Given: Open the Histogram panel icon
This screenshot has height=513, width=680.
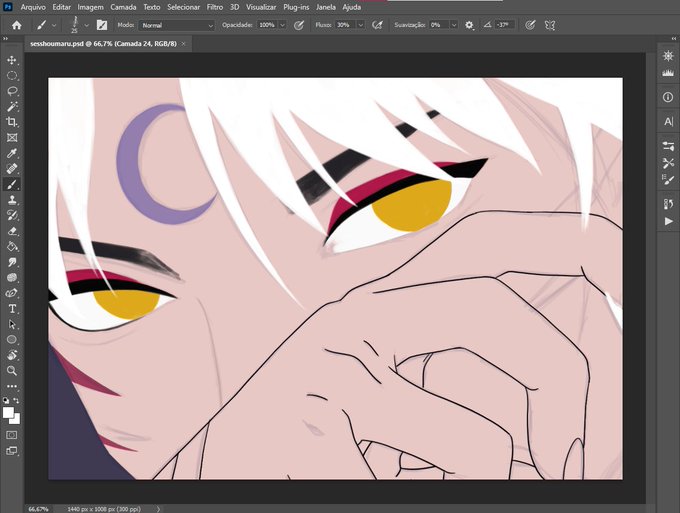Looking at the screenshot, I should tap(668, 73).
